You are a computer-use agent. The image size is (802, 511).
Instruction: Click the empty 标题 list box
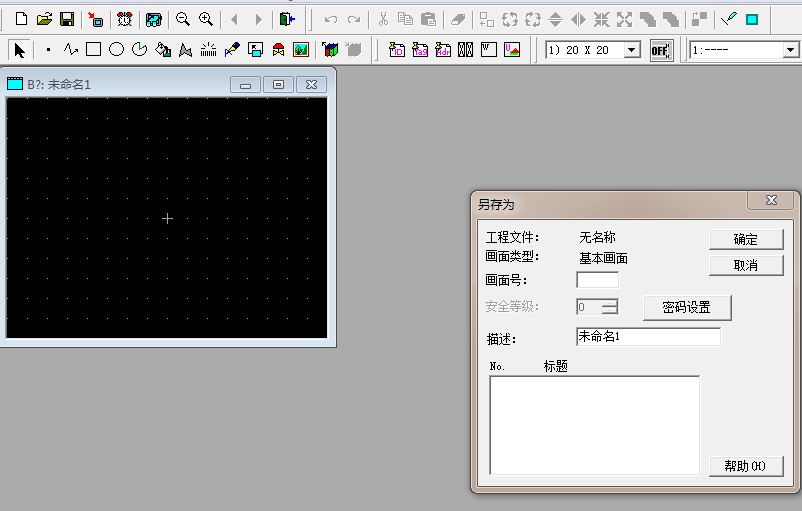[x=594, y=424]
